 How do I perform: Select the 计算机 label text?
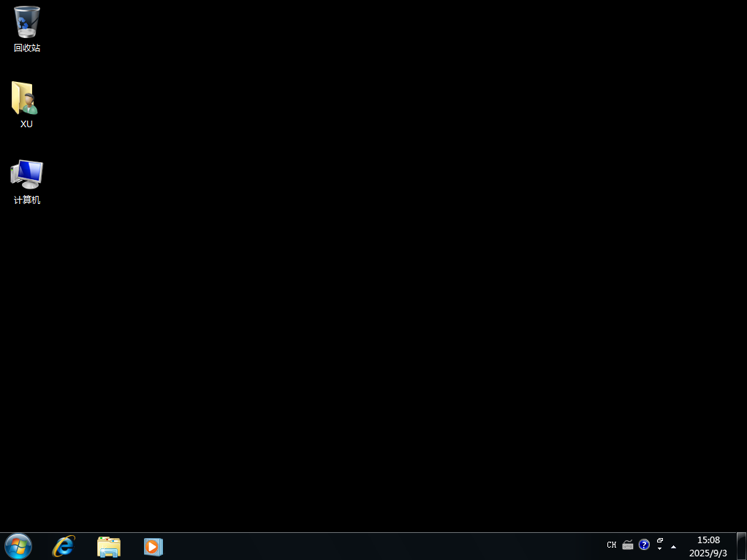coord(26,200)
